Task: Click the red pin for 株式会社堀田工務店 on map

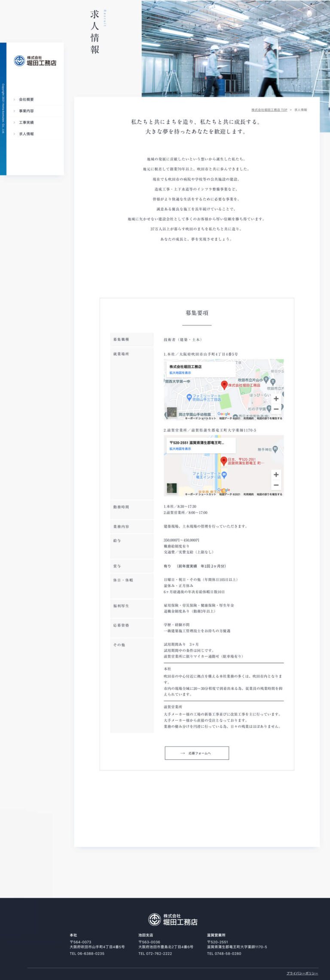Action: pyautogui.click(x=224, y=385)
